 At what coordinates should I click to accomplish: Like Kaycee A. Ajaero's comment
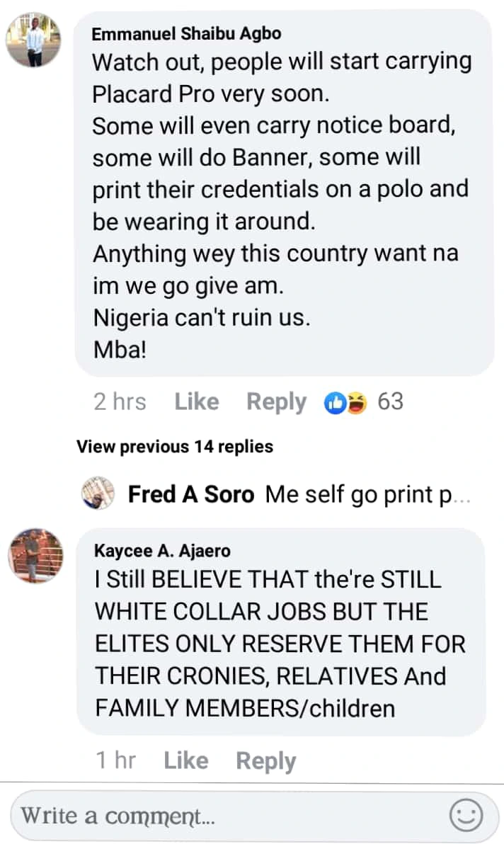tap(185, 760)
